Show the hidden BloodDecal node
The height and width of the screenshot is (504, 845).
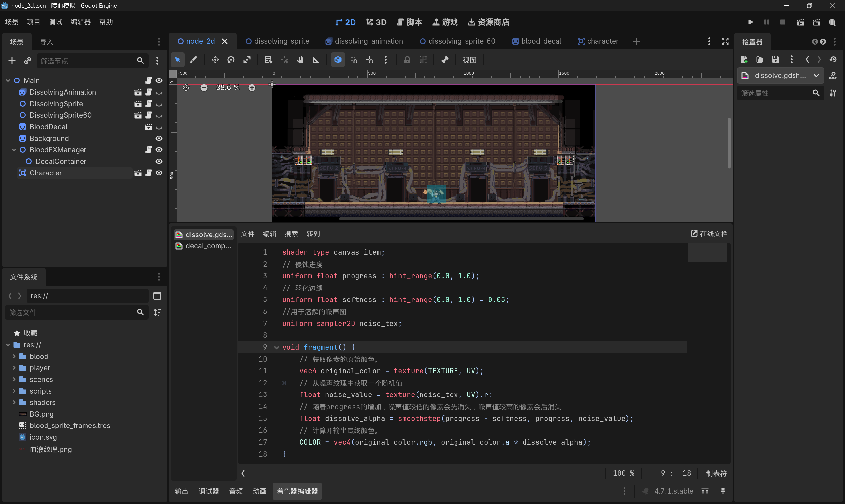click(x=159, y=127)
